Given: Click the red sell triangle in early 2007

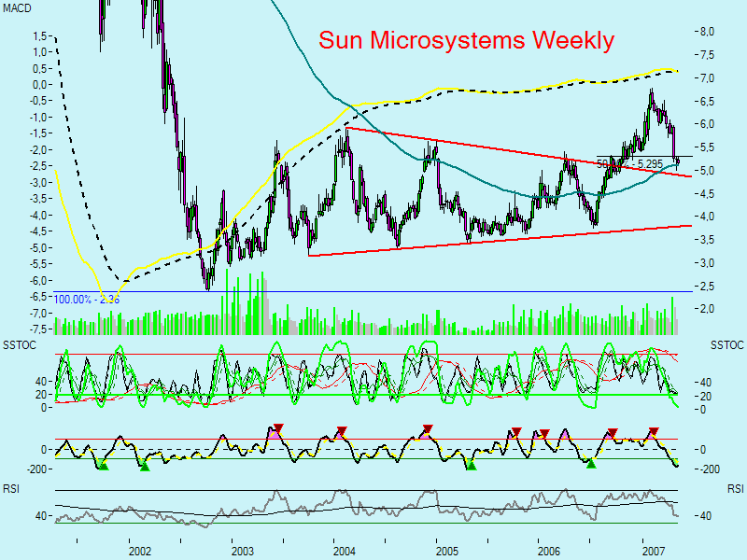Looking at the screenshot, I should coord(654,432).
